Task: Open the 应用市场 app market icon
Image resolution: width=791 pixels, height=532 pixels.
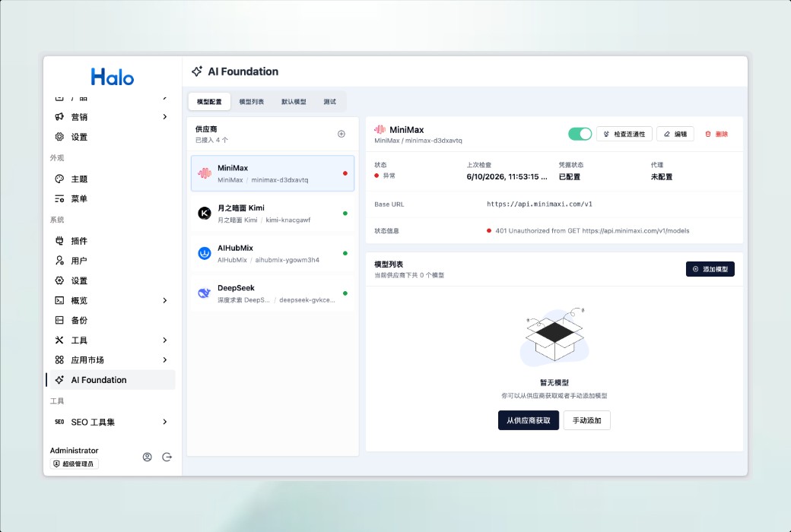Action: 59,360
